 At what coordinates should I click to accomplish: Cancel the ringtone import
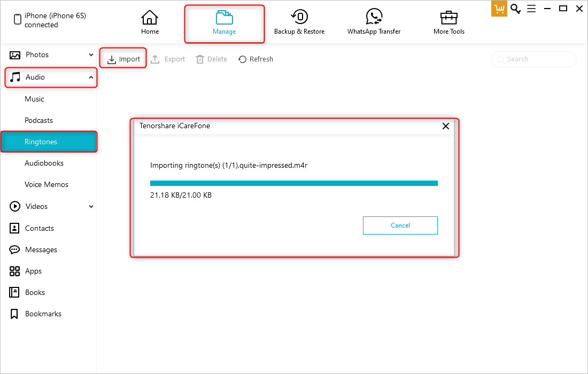pos(400,225)
